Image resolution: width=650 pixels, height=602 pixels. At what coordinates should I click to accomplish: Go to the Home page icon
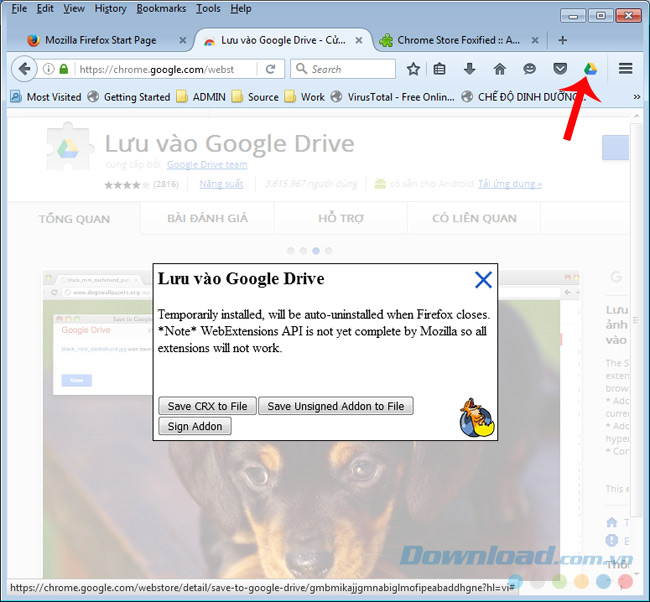click(500, 69)
